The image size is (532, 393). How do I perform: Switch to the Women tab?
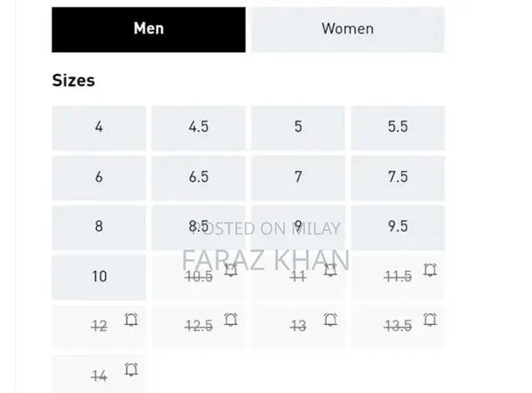click(x=347, y=29)
